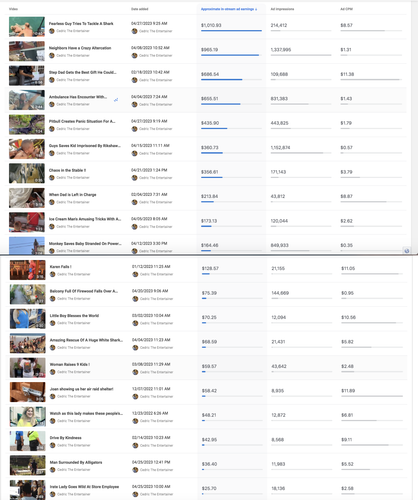Click page avatar under When Dad is Left in Charge

(x=52, y=202)
